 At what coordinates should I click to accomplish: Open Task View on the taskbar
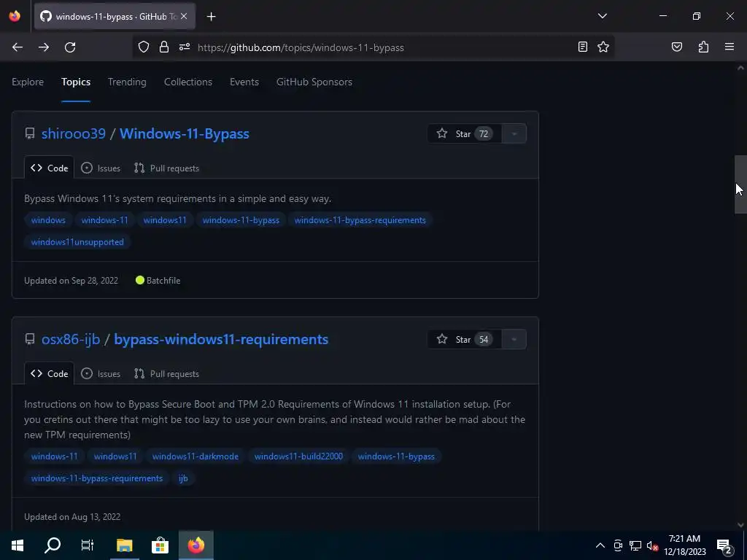88,545
